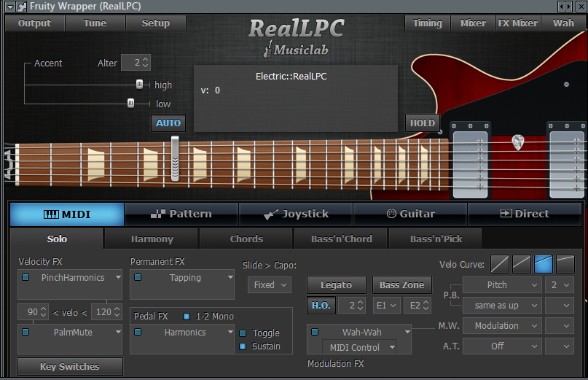Open the Key Switches button
This screenshot has width=588, height=380.
[x=70, y=366]
